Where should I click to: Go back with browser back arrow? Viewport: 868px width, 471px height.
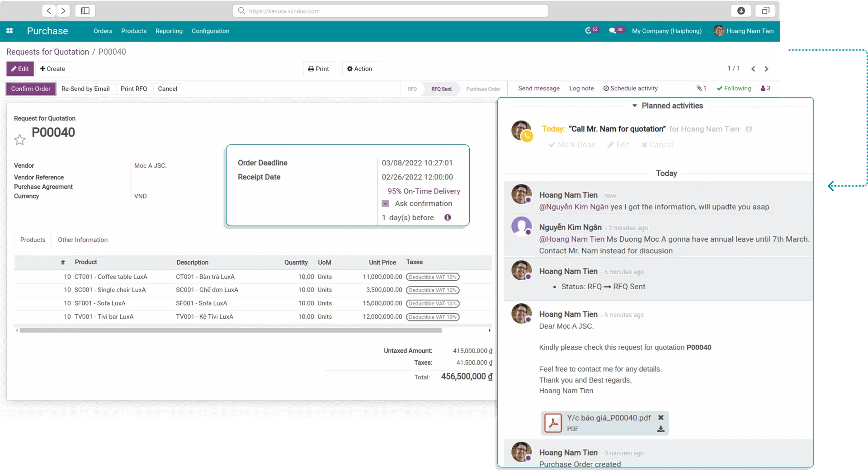click(x=49, y=10)
